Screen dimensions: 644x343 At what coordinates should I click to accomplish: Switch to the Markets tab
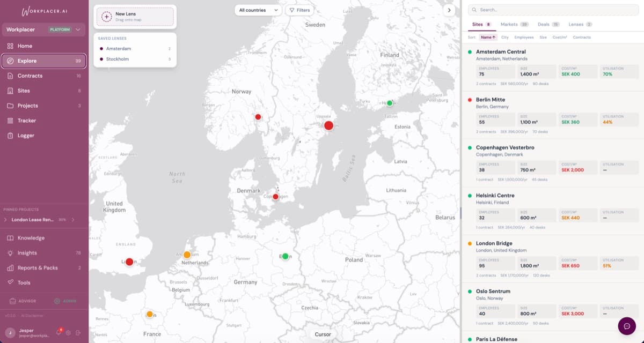point(514,25)
